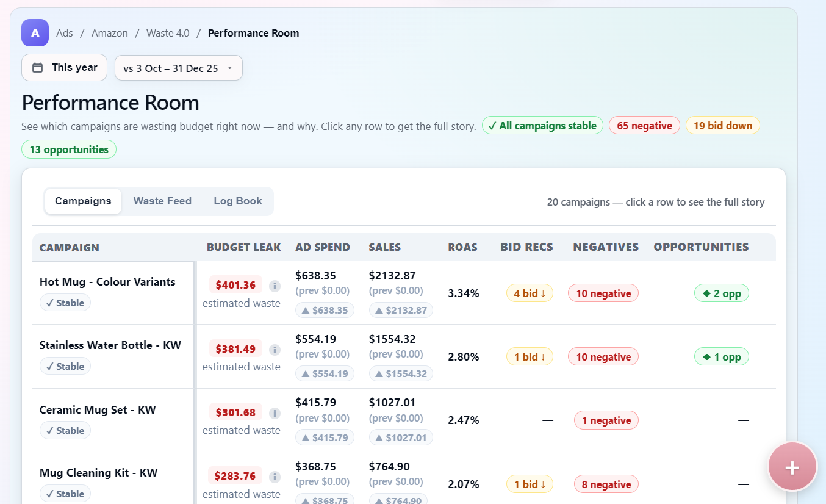The height and width of the screenshot is (504, 826).
Task: Go to Amazon in the breadcrumb
Action: [x=110, y=33]
